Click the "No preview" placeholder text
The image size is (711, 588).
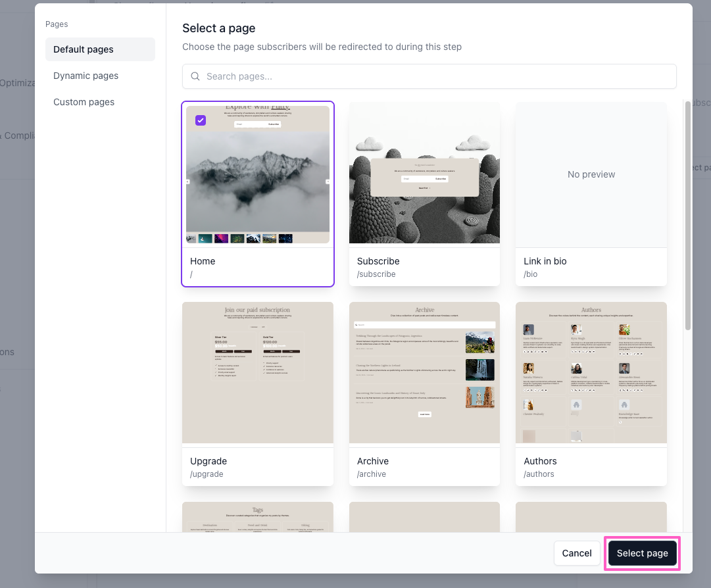[x=591, y=174]
